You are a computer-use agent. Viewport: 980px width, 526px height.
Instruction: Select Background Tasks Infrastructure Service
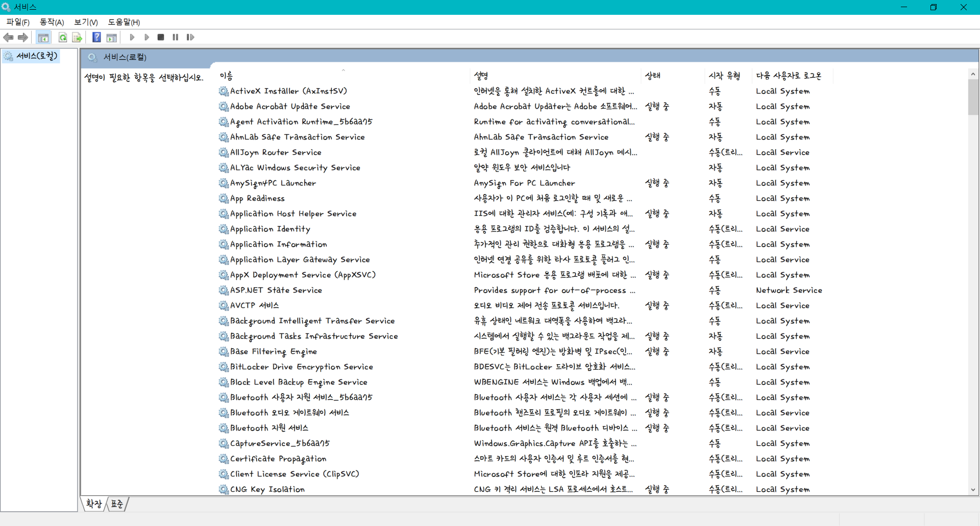[314, 336]
